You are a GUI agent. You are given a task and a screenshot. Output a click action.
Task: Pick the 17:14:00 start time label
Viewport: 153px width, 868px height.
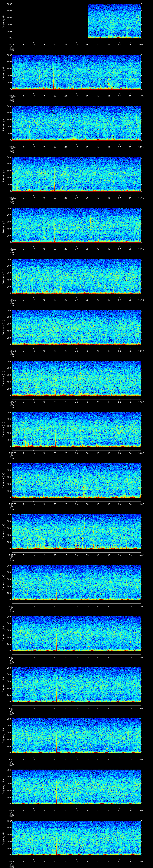tap(12, 300)
